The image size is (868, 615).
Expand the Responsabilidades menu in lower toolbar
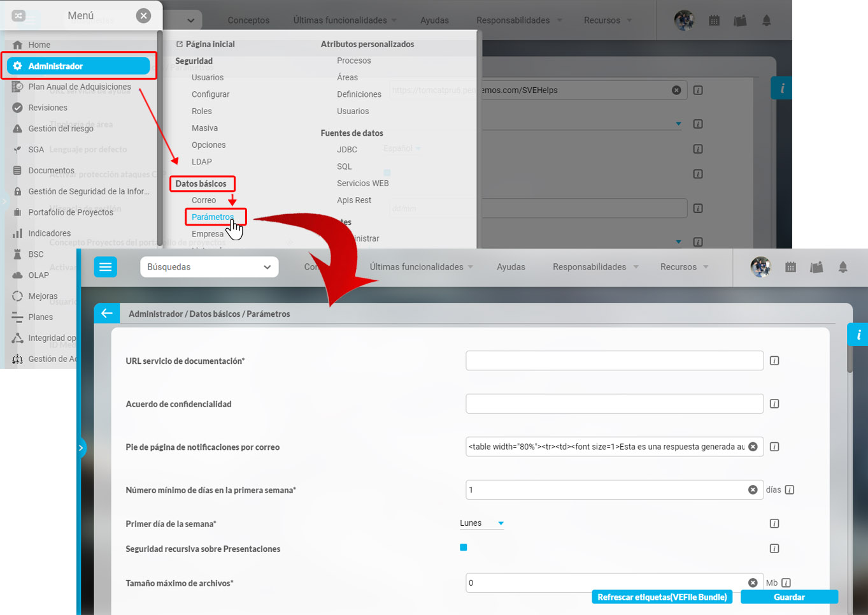click(x=595, y=267)
